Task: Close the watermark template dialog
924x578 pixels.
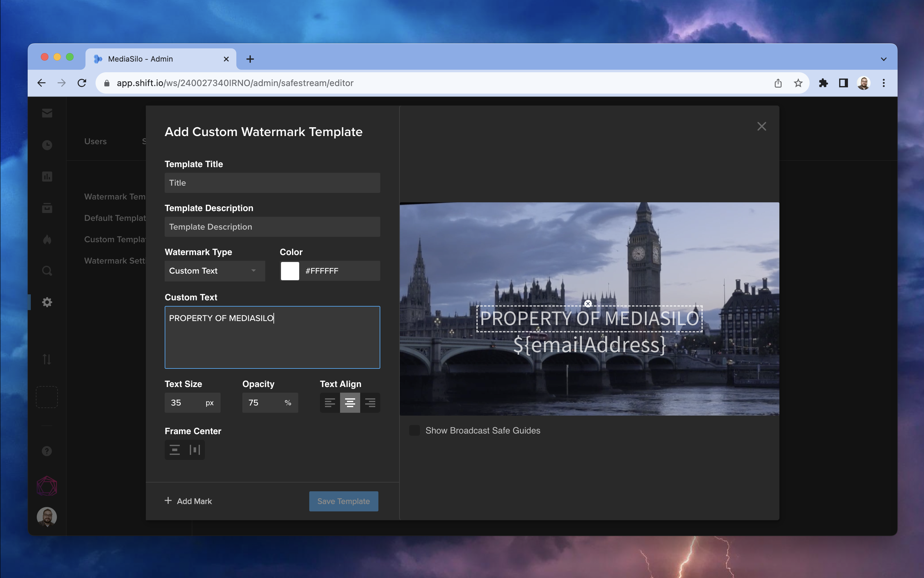Action: [x=762, y=127]
